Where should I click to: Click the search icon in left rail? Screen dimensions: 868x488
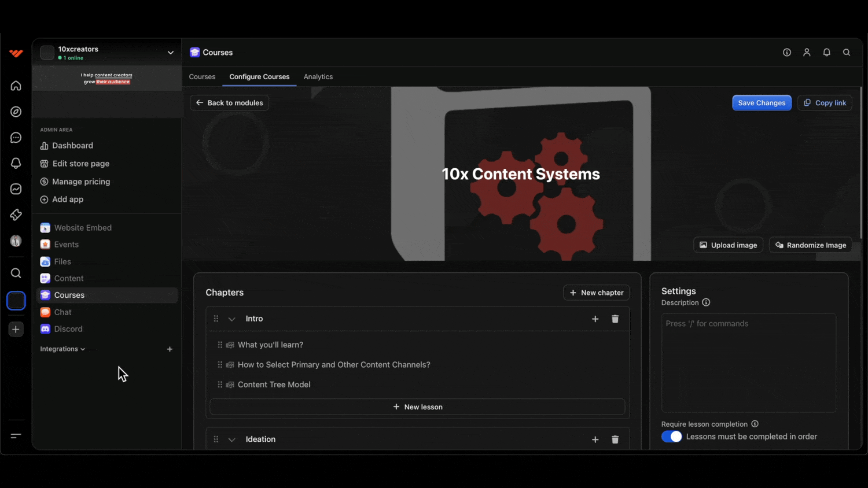(16, 273)
